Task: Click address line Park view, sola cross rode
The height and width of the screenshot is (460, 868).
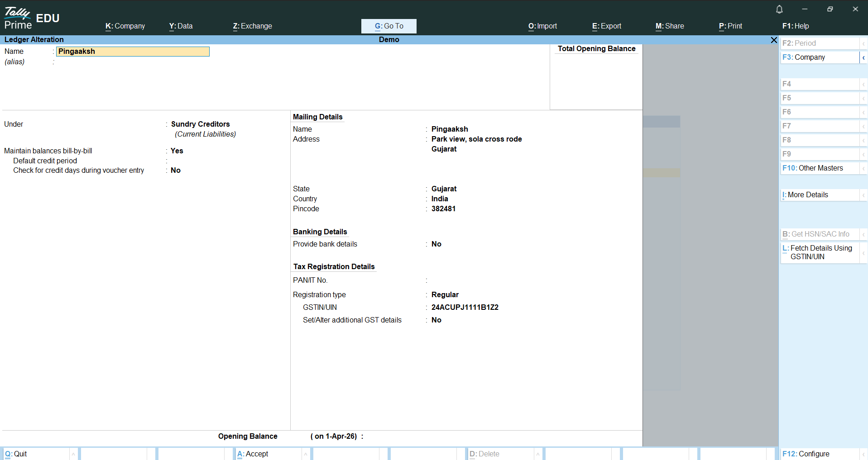Action: tap(476, 139)
